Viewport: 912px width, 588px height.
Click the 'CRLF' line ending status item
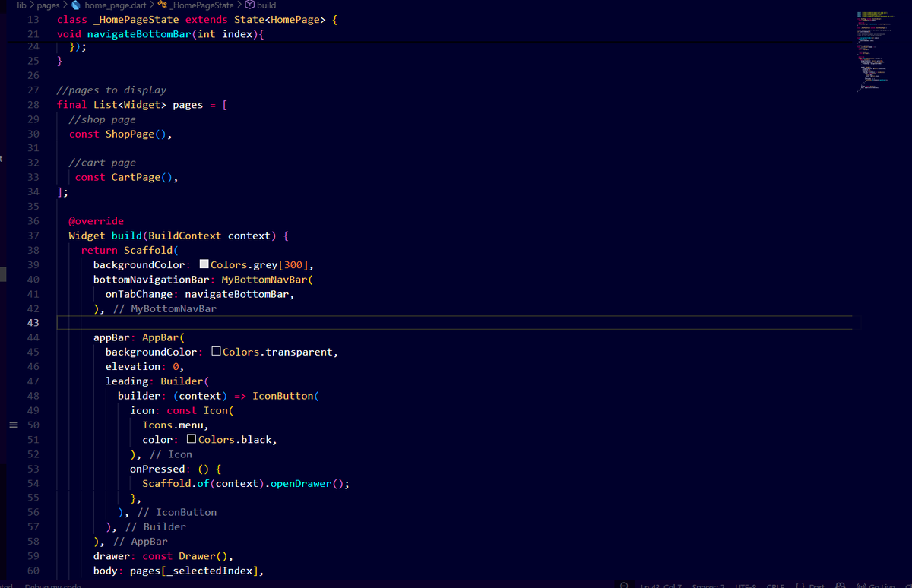tap(775, 585)
